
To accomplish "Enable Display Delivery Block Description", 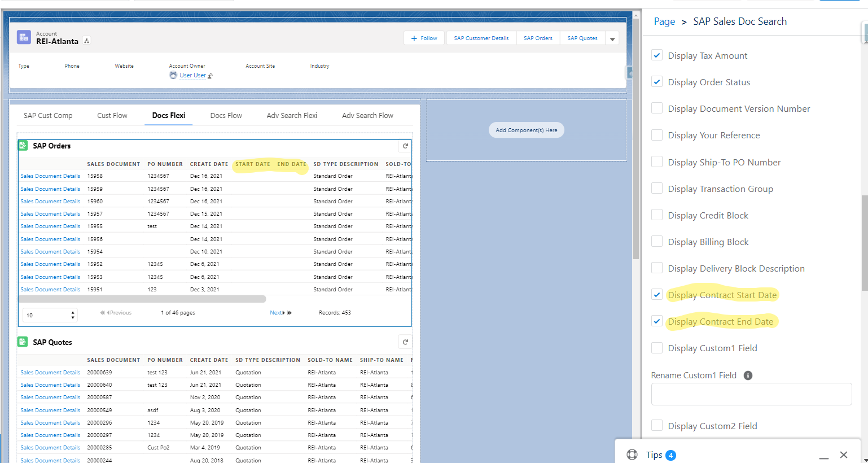I will click(x=657, y=268).
